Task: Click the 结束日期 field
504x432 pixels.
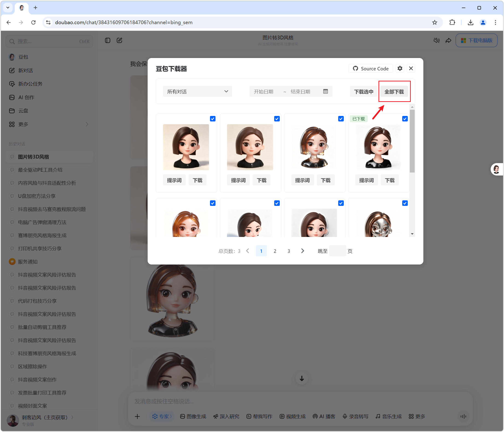Action: 300,92
